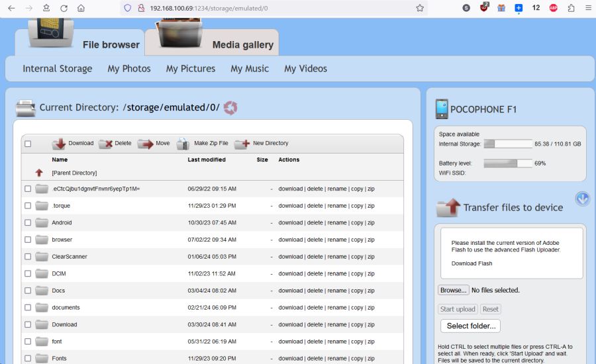Click the Media gallery box icon

tap(179, 34)
